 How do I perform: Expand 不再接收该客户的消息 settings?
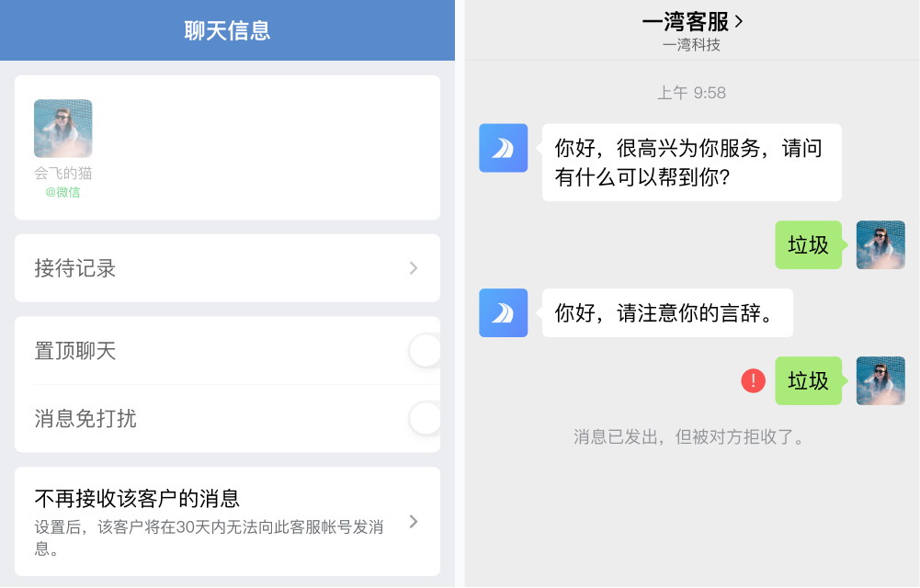pos(414,520)
